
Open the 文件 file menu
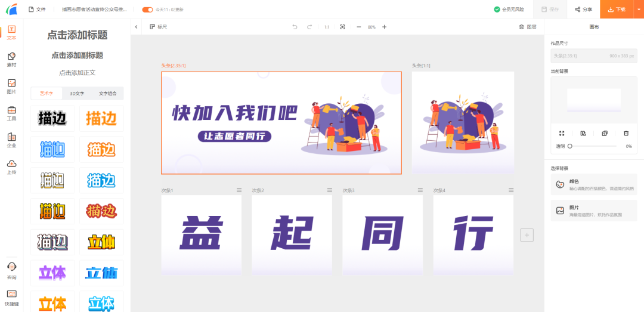point(37,10)
